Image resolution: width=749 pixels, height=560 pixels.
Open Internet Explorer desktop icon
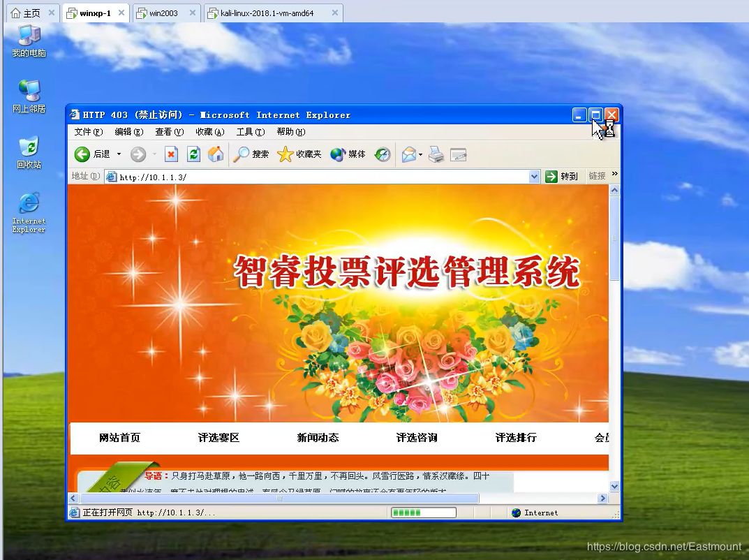point(29,213)
